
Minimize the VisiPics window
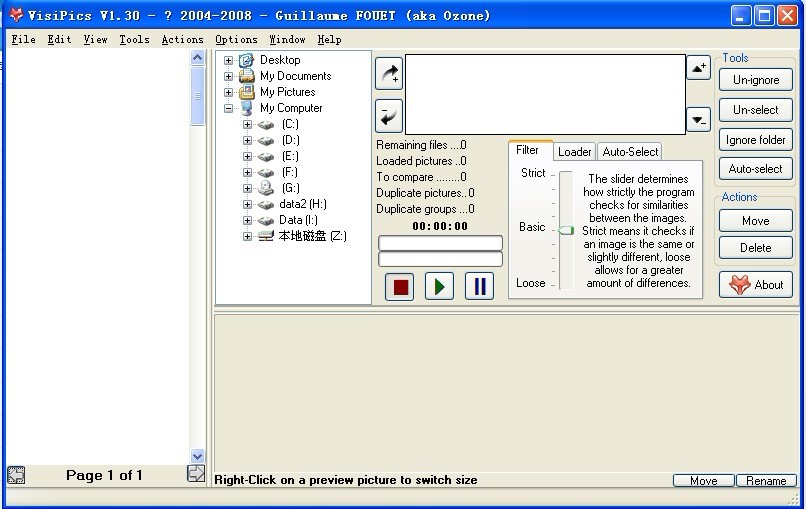(x=740, y=16)
